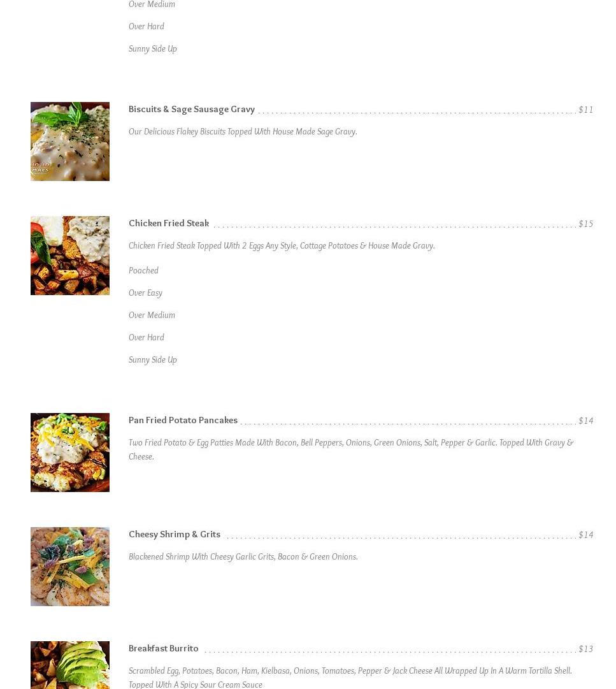The image size is (616, 689).
Task: Open the Breakfast Burrito avocado photo
Action: pos(70,665)
